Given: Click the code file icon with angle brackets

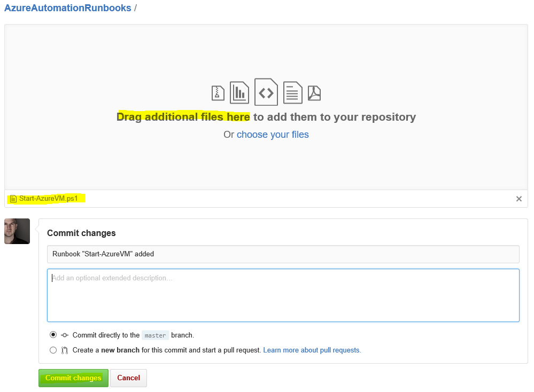Looking at the screenshot, I should (x=266, y=92).
